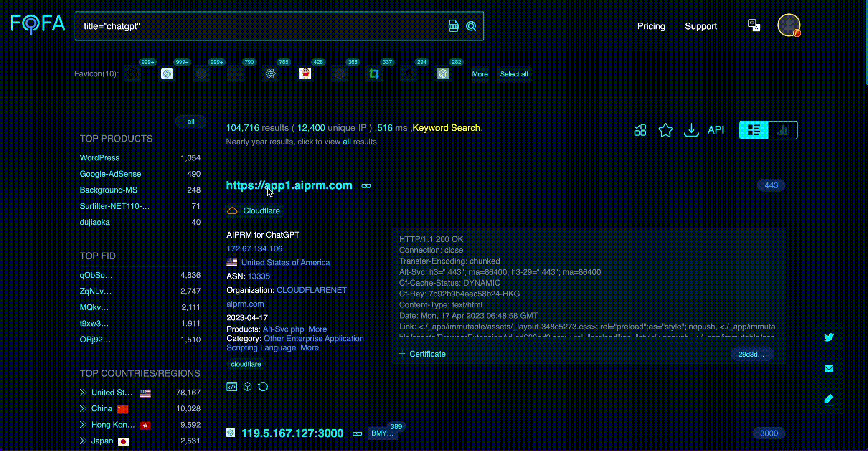Toggle the grid/card view layout button
The height and width of the screenshot is (451, 868).
pyautogui.click(x=754, y=130)
